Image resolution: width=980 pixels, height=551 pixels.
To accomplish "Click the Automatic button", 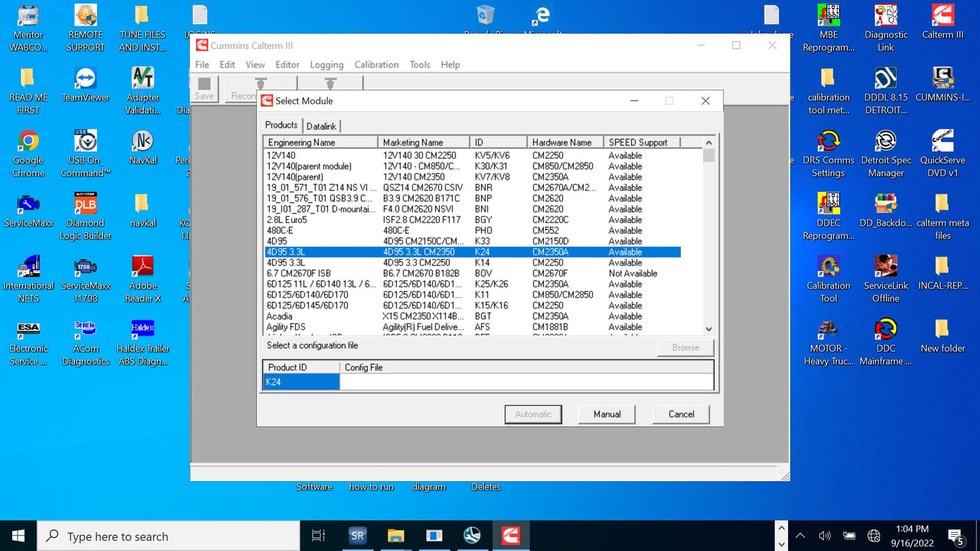I will point(533,414).
